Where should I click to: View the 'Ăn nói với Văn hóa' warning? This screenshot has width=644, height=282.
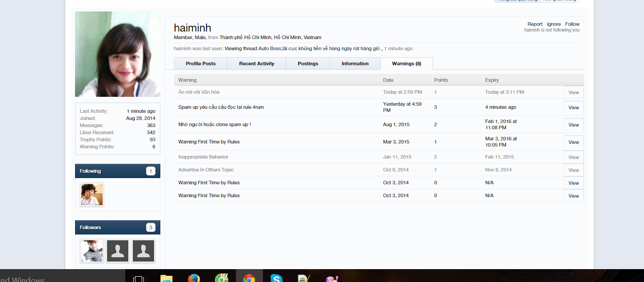point(573,92)
